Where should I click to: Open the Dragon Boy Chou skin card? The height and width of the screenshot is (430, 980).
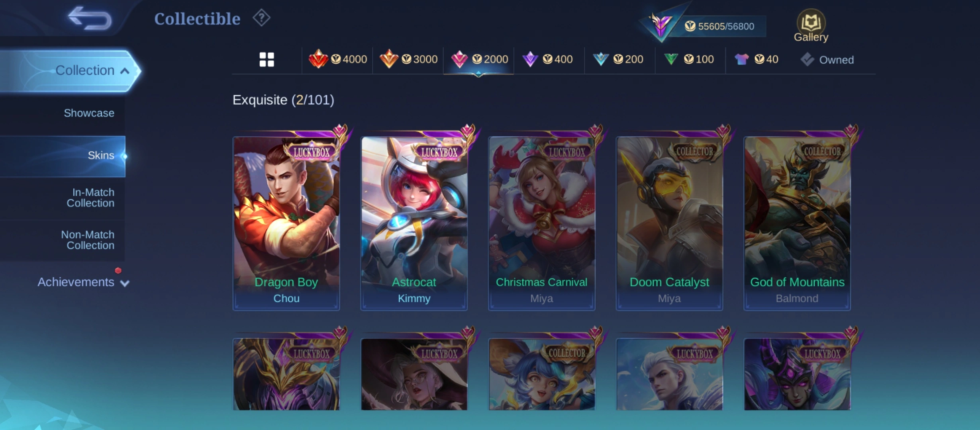tap(286, 223)
